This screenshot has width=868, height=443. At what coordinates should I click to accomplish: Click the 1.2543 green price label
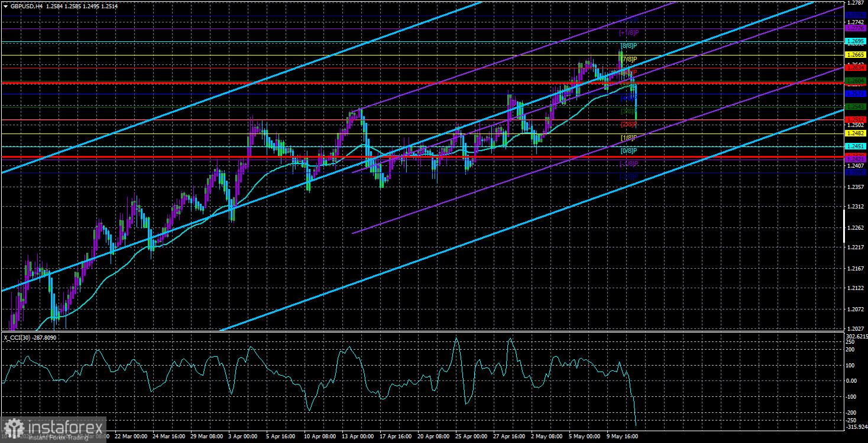click(856, 106)
